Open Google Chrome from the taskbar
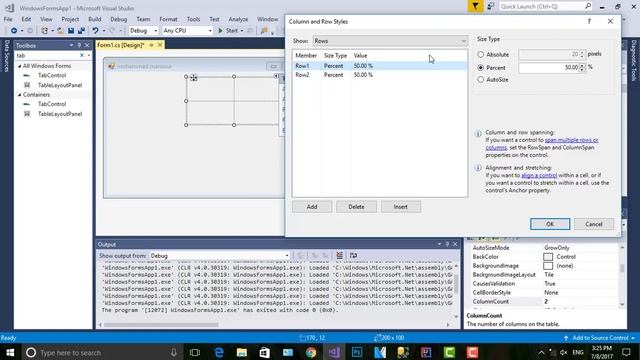 coord(311,352)
